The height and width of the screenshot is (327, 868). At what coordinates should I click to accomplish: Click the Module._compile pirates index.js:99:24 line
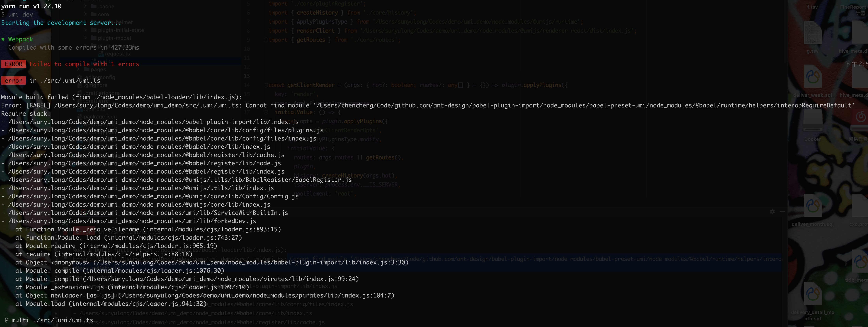pos(187,279)
